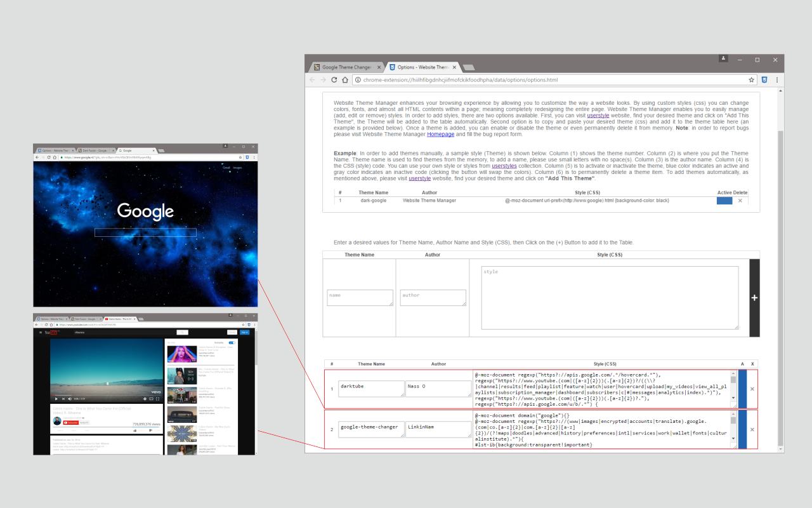Viewport: 812px width, 508px height.
Task: Reload the options page
Action: (x=334, y=80)
